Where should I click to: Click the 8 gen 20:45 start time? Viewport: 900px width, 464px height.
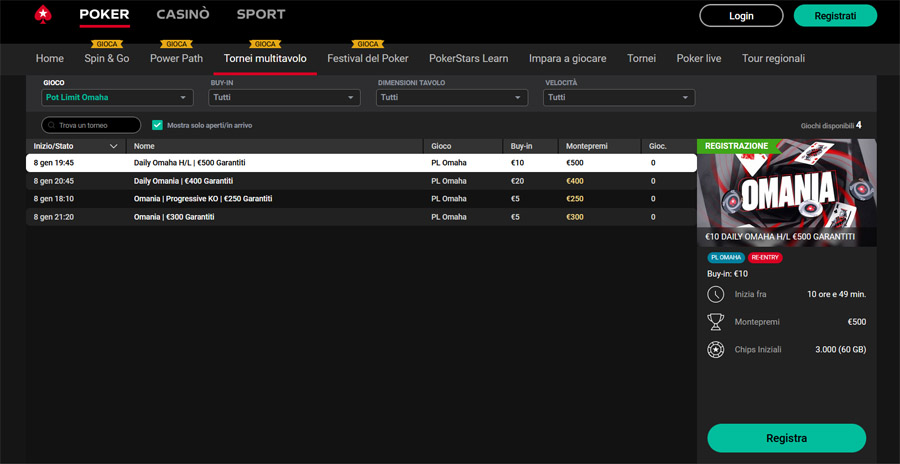pyautogui.click(x=53, y=181)
